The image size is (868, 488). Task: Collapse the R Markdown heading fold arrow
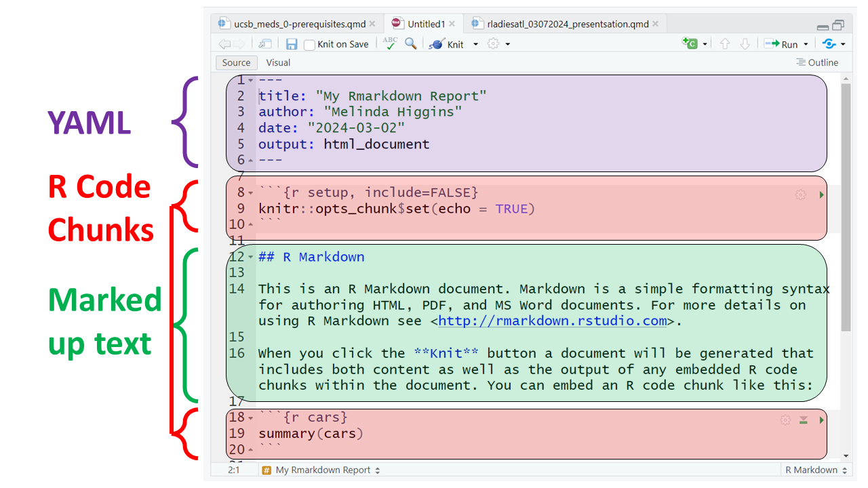click(251, 258)
